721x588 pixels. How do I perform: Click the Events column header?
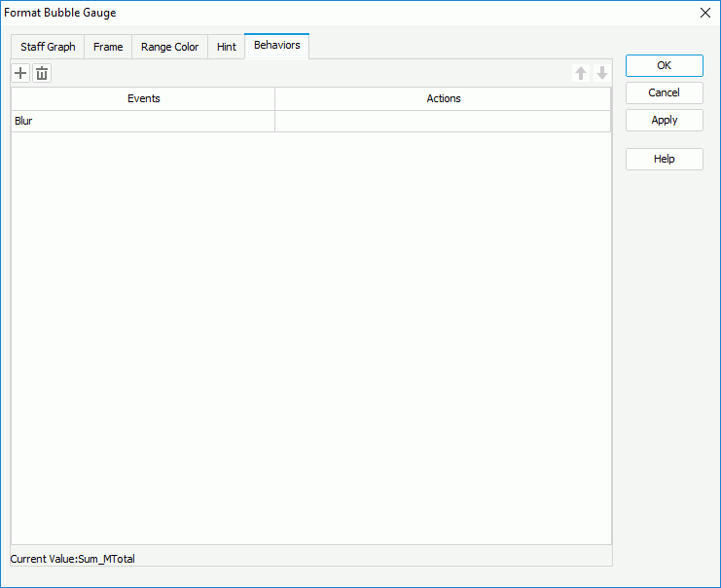pos(143,98)
